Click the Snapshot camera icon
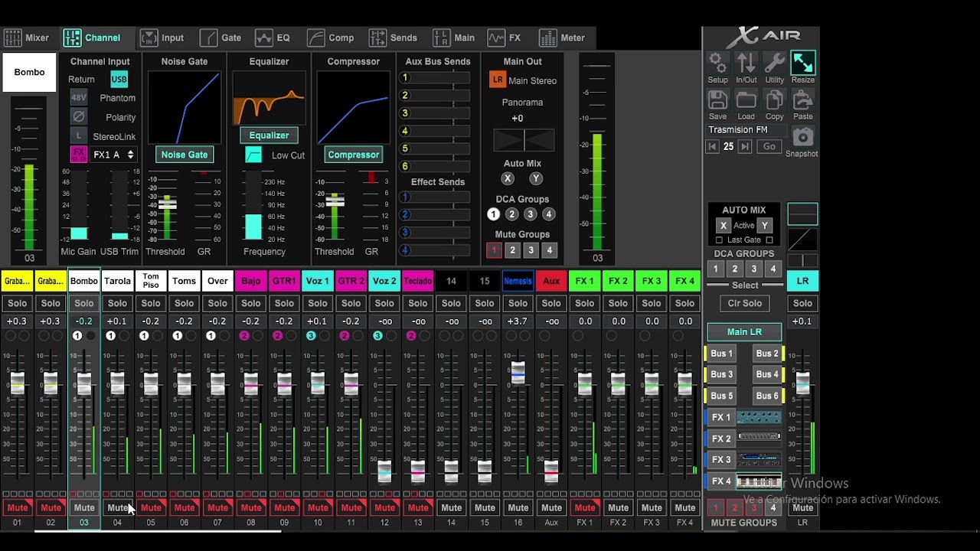This screenshot has height=551, width=980. pos(802,137)
